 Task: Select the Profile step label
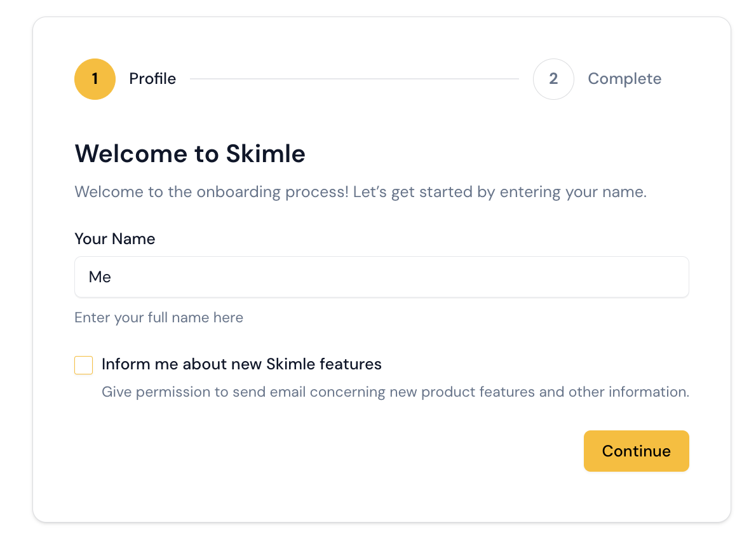[152, 79]
